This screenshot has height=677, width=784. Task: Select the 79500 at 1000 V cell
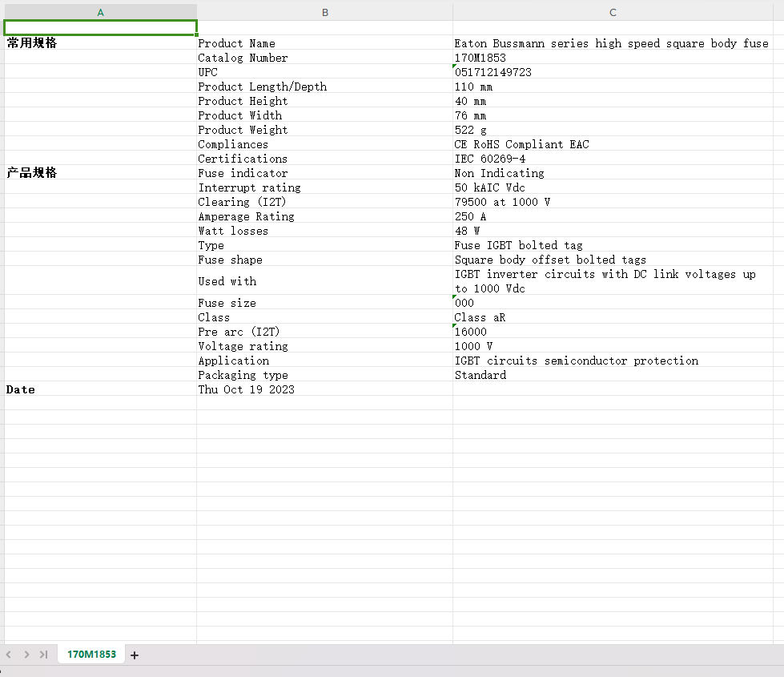pyautogui.click(x=613, y=202)
